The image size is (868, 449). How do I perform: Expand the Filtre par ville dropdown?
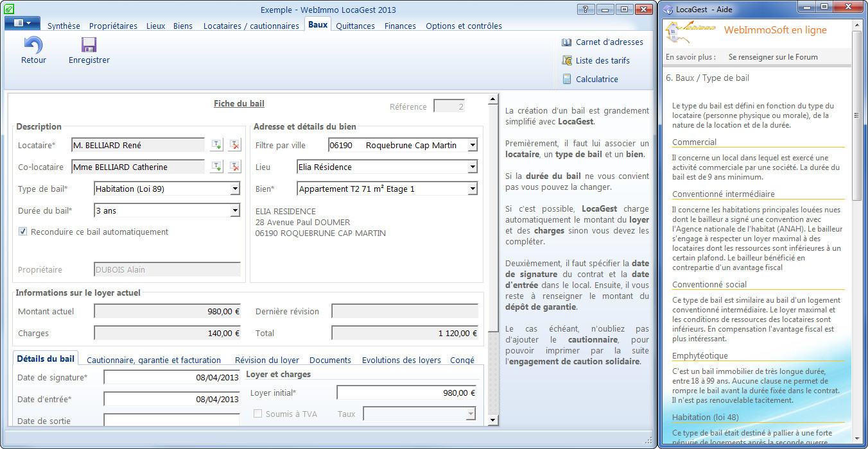point(473,145)
